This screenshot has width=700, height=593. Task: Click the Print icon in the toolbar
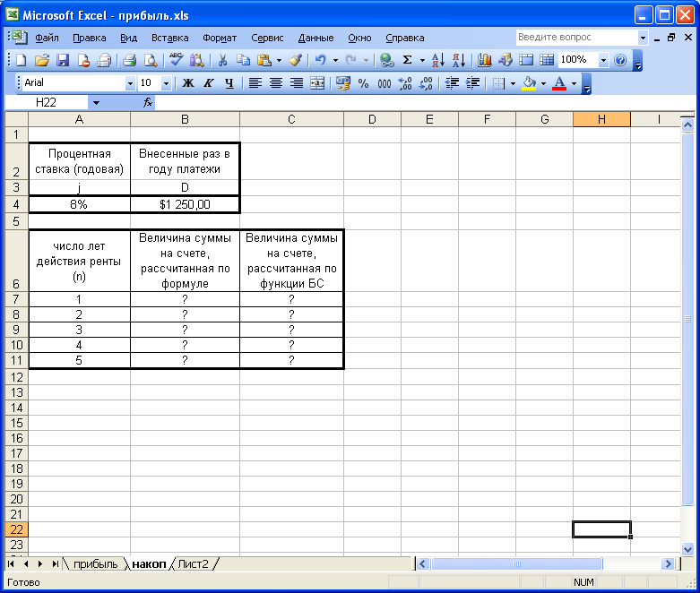(129, 60)
